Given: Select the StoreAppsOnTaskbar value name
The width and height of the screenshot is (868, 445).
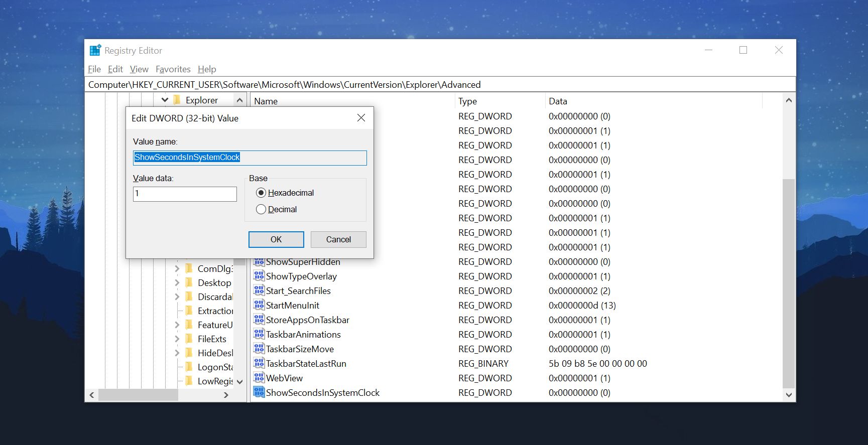Looking at the screenshot, I should coord(308,320).
